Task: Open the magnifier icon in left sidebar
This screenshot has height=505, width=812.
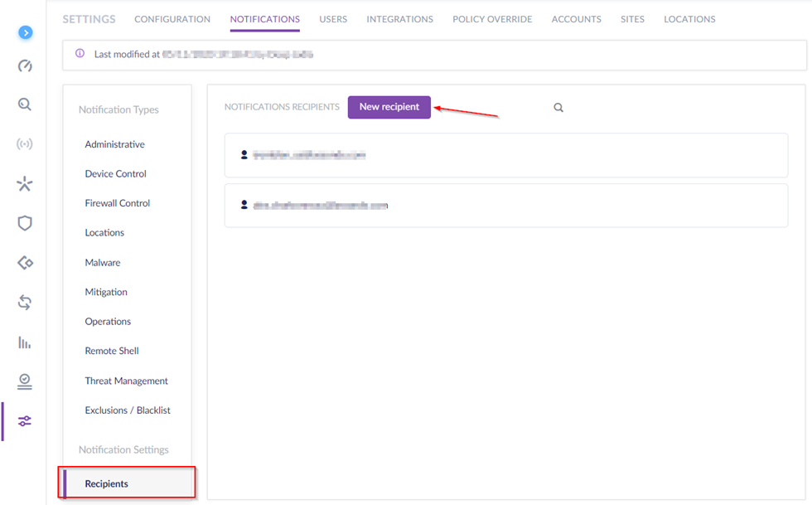Action: (25, 104)
